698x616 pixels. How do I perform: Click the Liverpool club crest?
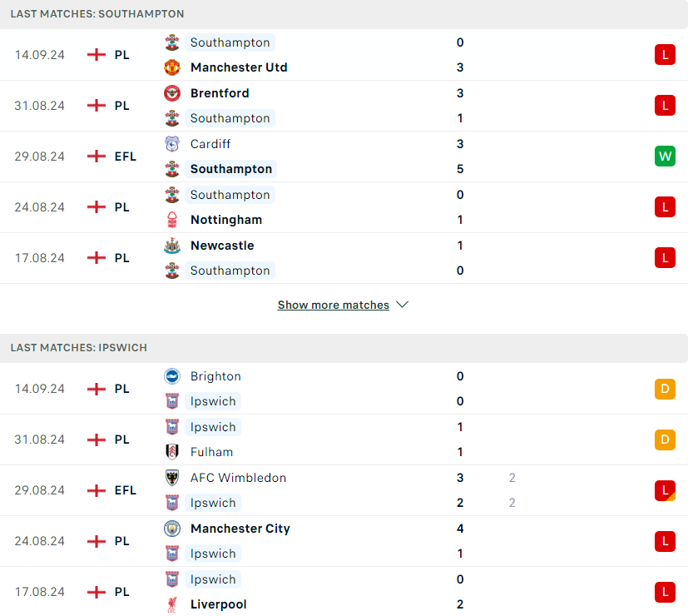[x=172, y=604]
